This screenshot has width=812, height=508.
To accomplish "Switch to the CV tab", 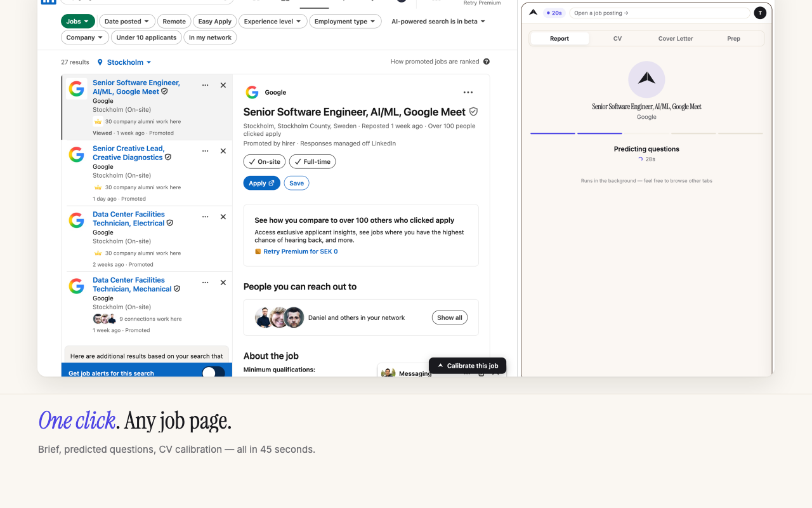I will (x=617, y=39).
